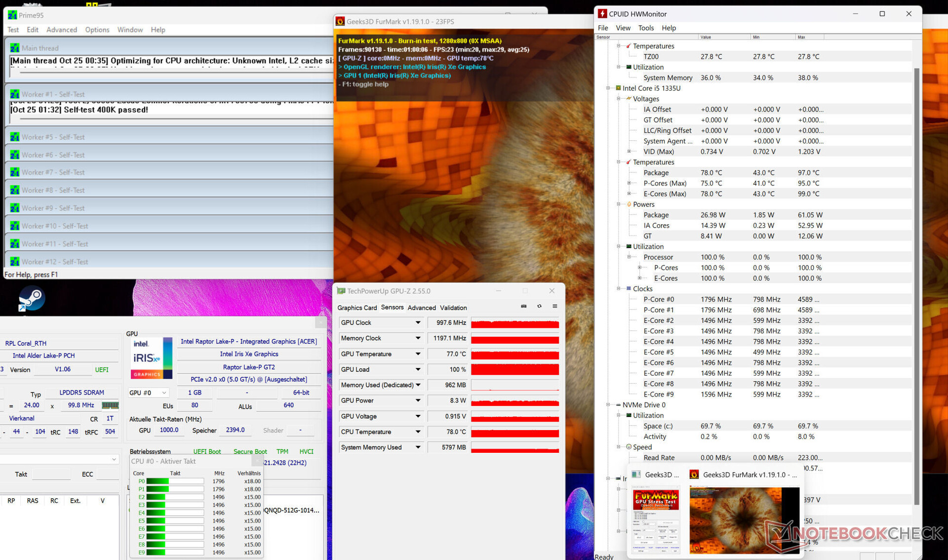Collapse the Intel Core i5 1335U tree node
The image size is (948, 560).
coord(608,88)
